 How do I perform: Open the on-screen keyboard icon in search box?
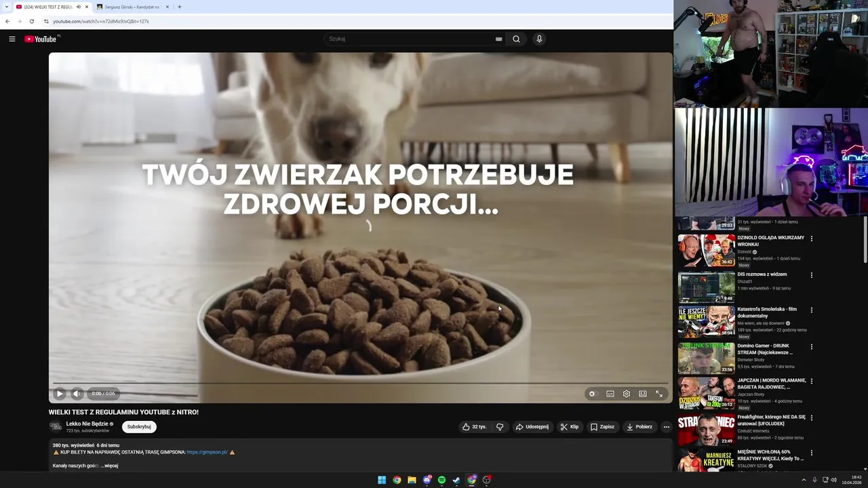(498, 39)
